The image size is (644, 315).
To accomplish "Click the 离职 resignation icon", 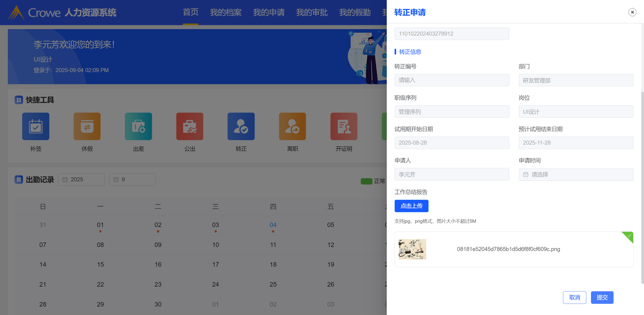I will coord(292,126).
